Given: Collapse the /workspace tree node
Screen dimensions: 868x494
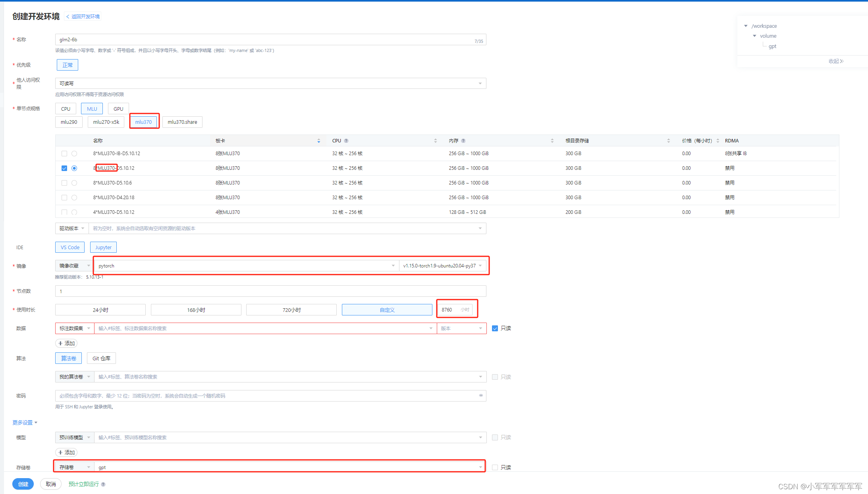Looking at the screenshot, I should pos(746,26).
